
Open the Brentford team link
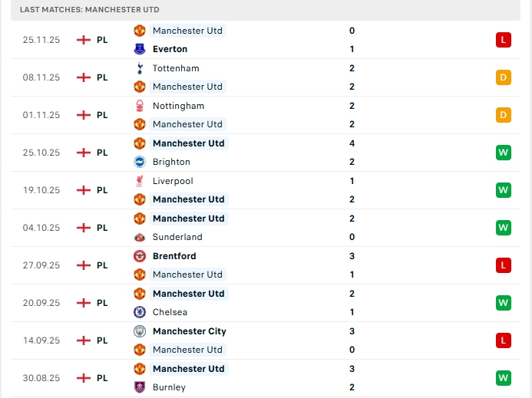coord(174,256)
